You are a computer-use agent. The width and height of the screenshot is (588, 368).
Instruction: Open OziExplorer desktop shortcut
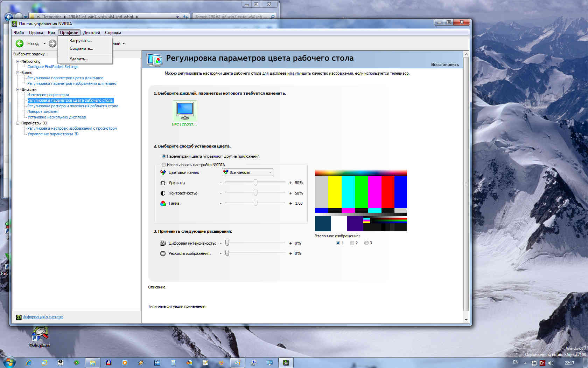(x=40, y=335)
